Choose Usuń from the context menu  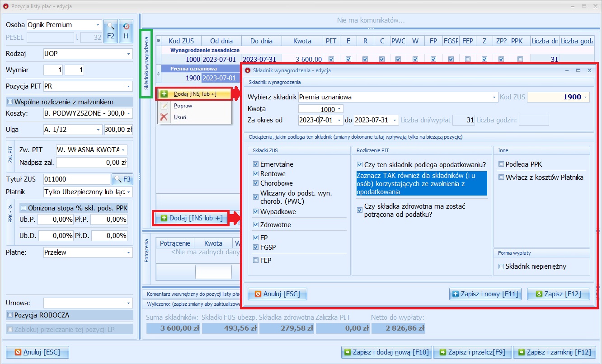[180, 117]
